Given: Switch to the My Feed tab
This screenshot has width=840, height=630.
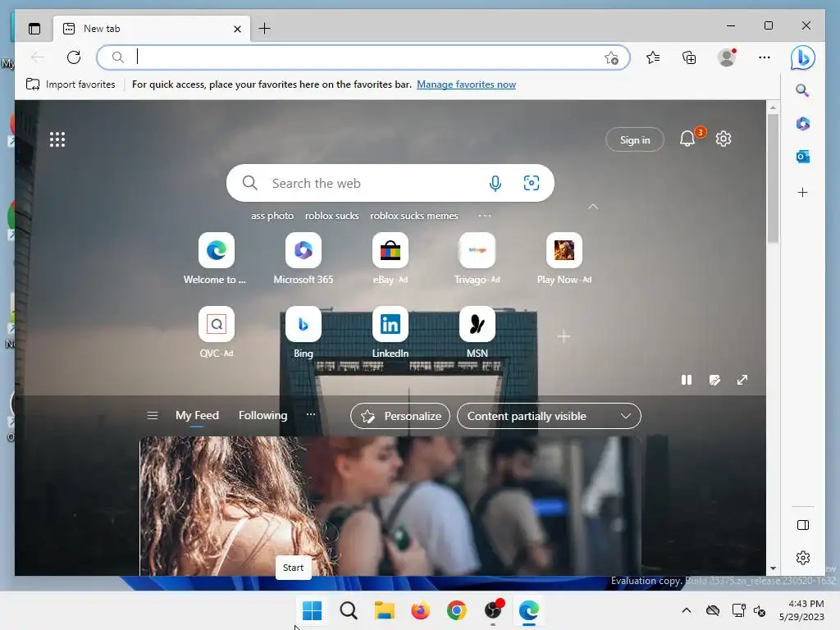Looking at the screenshot, I should 197,415.
